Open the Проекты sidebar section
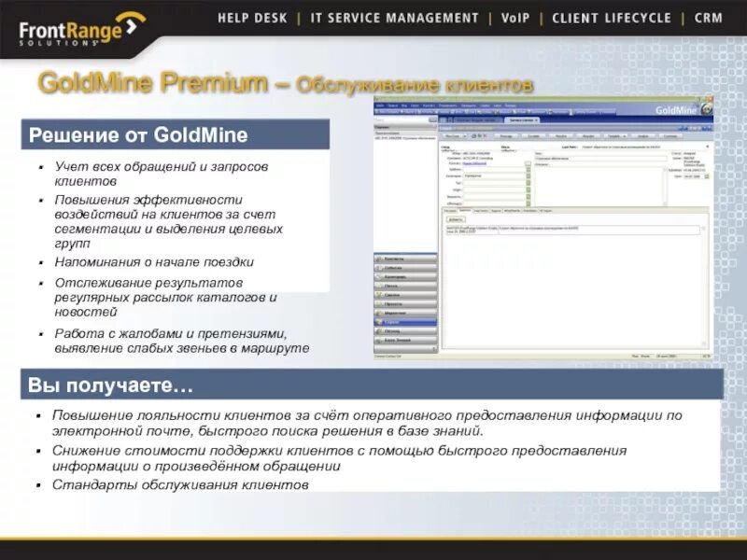This screenshot has height=560, width=747. coord(405,304)
